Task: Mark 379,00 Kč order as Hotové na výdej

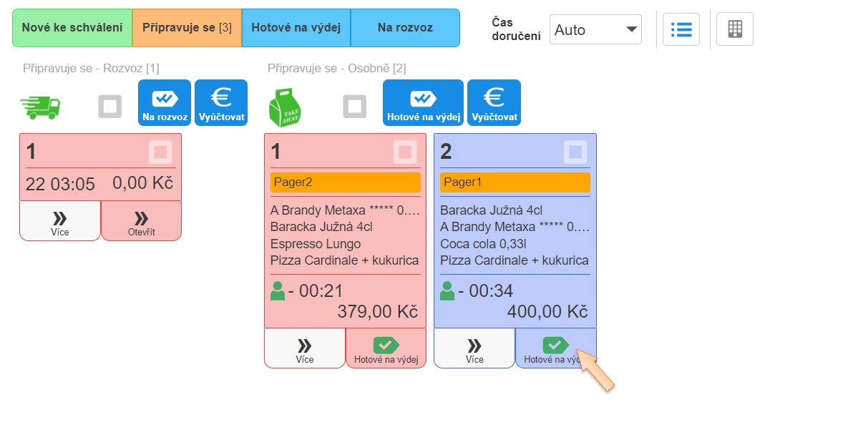Action: 386,348
